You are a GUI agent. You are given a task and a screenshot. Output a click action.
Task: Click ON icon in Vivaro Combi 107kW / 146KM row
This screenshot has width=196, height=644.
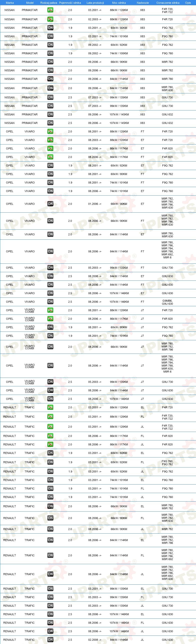point(50,399)
